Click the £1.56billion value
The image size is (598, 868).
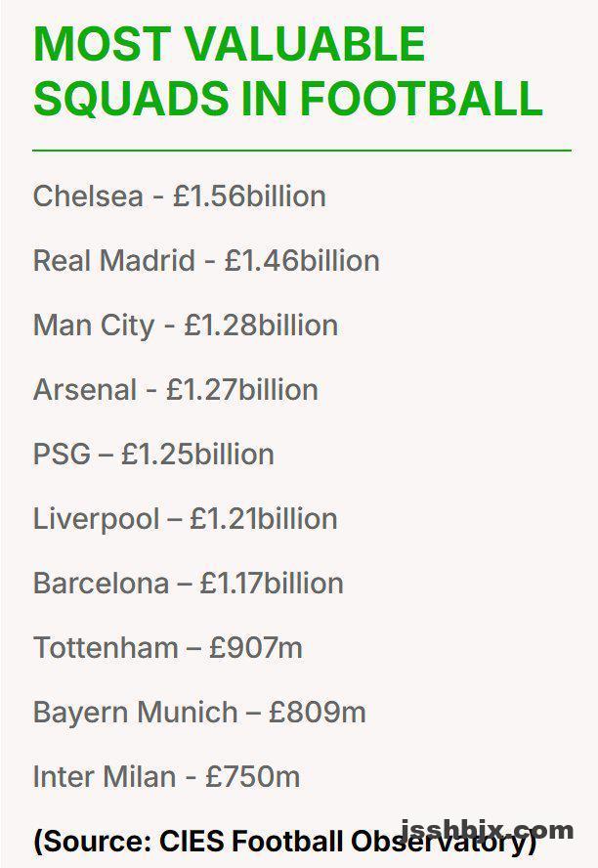click(249, 196)
